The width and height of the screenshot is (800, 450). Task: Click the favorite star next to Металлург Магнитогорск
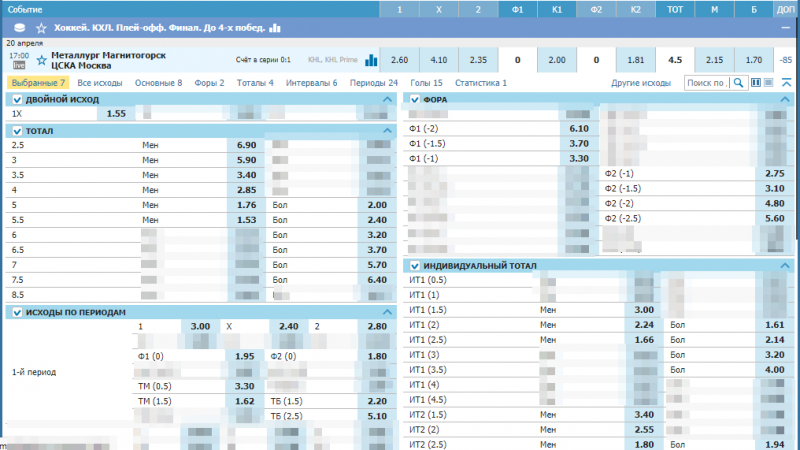(x=41, y=59)
